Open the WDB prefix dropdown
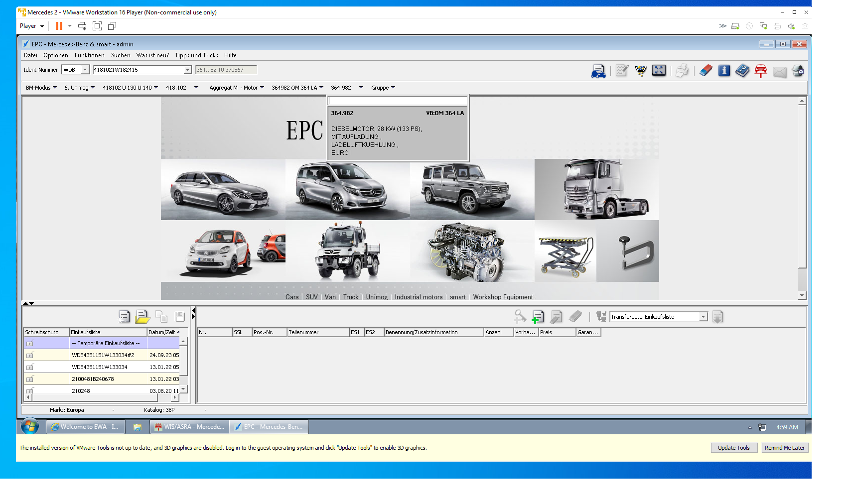Image resolution: width=847 pixels, height=504 pixels. pos(85,70)
